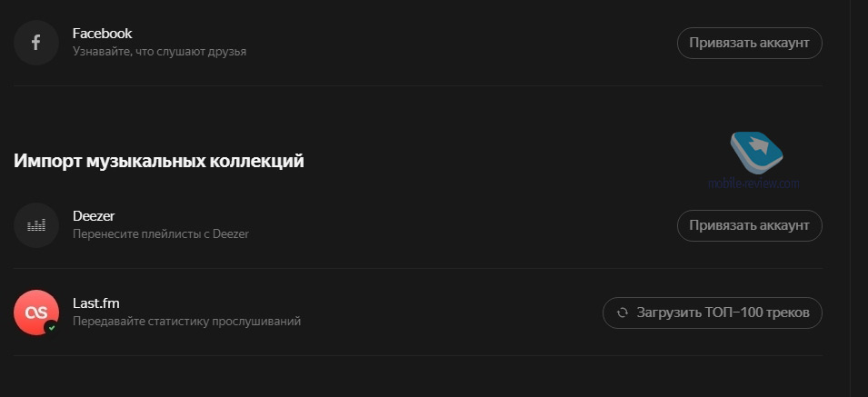Open the mobile-review.com watermark link
868x397 pixels.
click(753, 183)
